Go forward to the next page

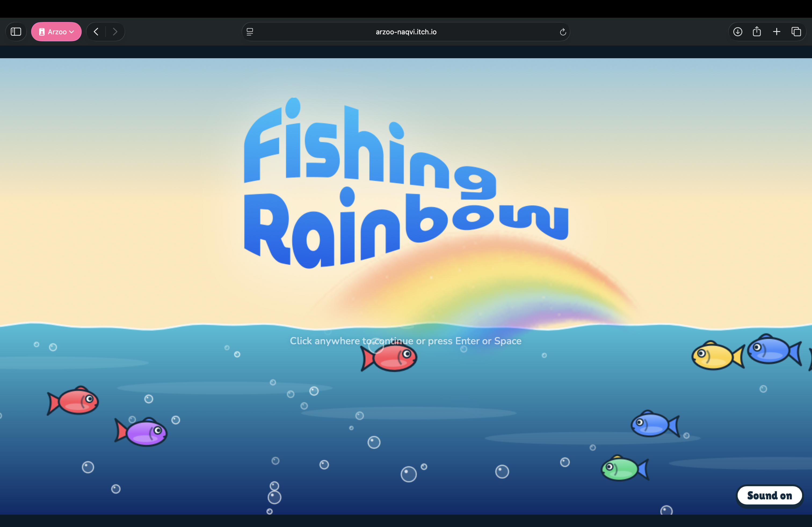pyautogui.click(x=115, y=32)
